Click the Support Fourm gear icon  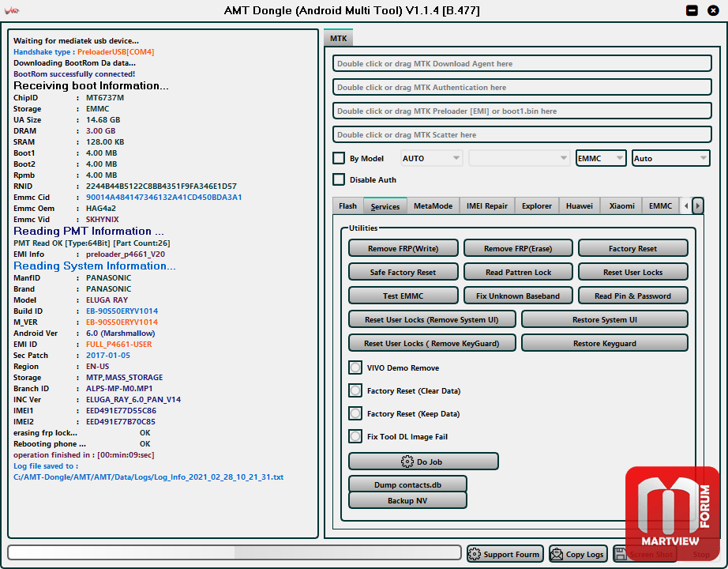tap(475, 554)
